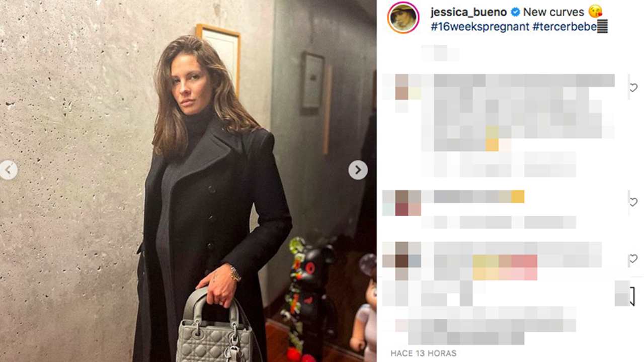
Task: Like the second comment via its heart
Action: coord(633,202)
